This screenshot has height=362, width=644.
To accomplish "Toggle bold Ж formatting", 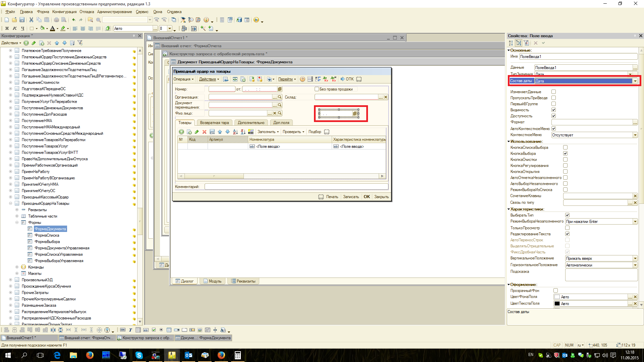I will coord(7,29).
